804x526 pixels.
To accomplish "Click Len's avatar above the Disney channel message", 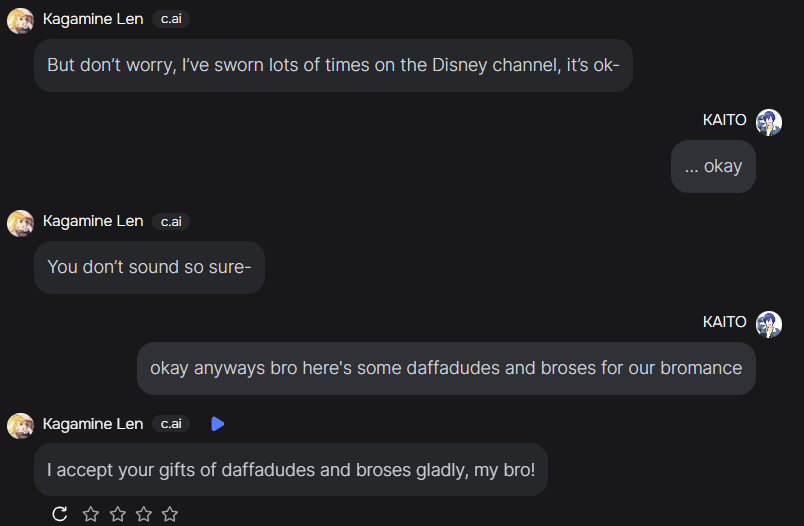I will click(x=20, y=20).
